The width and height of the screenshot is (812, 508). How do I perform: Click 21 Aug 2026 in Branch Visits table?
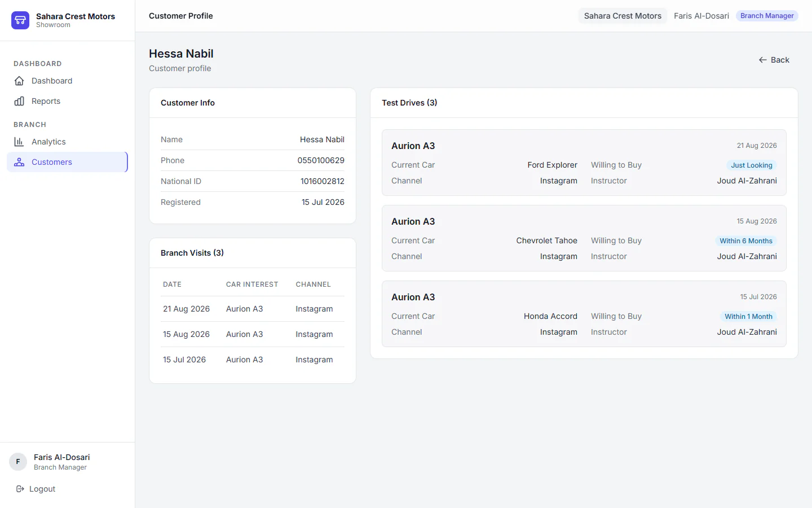(186, 309)
